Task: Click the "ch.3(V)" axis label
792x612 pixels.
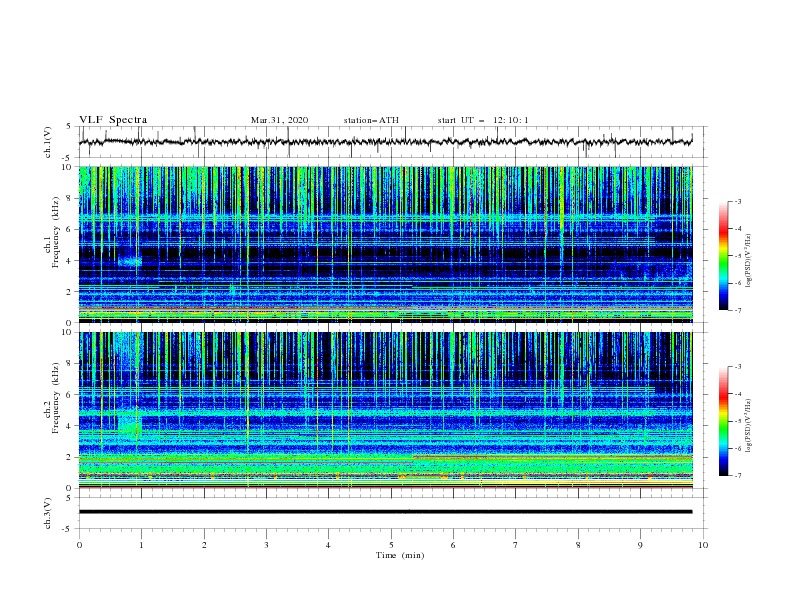Action: coord(48,513)
